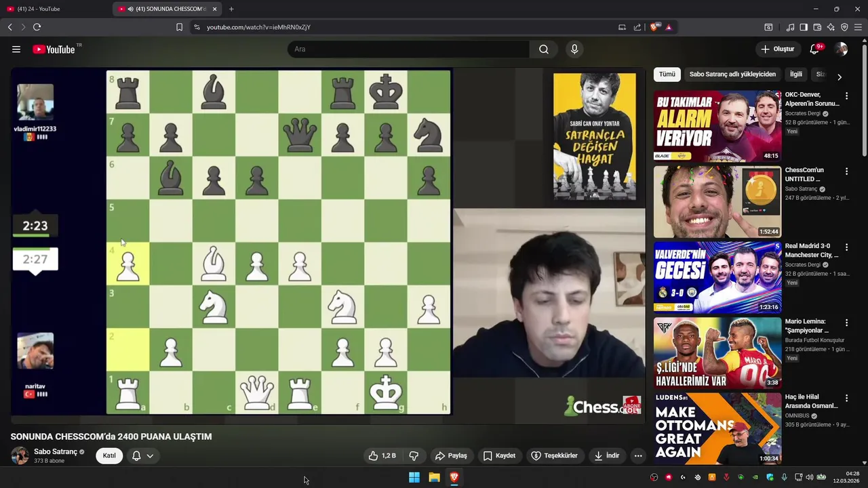Share this page via the address bar icon
Screen dimensions: 868x488
(x=637, y=27)
